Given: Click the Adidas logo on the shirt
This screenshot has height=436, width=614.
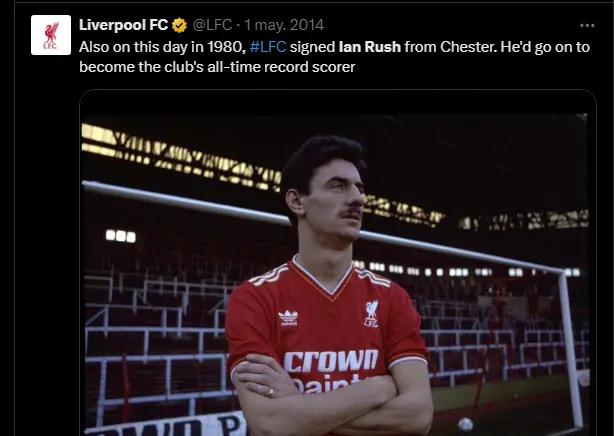Looking at the screenshot, I should [x=289, y=318].
